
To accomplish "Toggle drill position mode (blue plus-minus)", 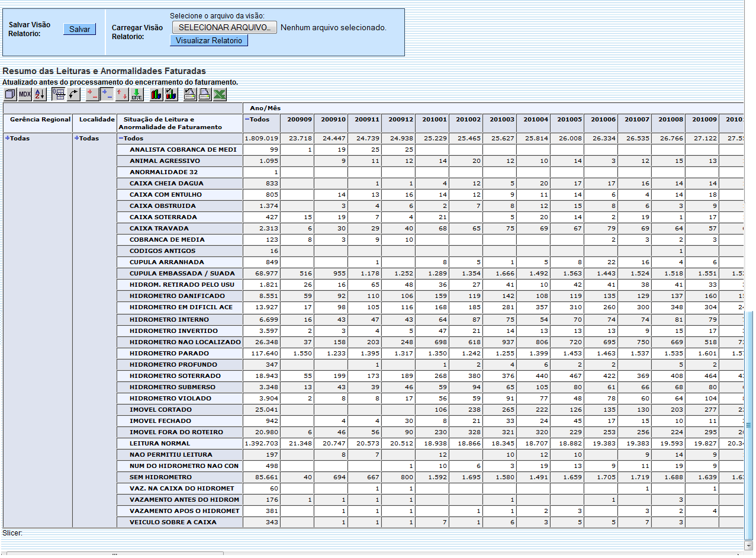I will (107, 94).
